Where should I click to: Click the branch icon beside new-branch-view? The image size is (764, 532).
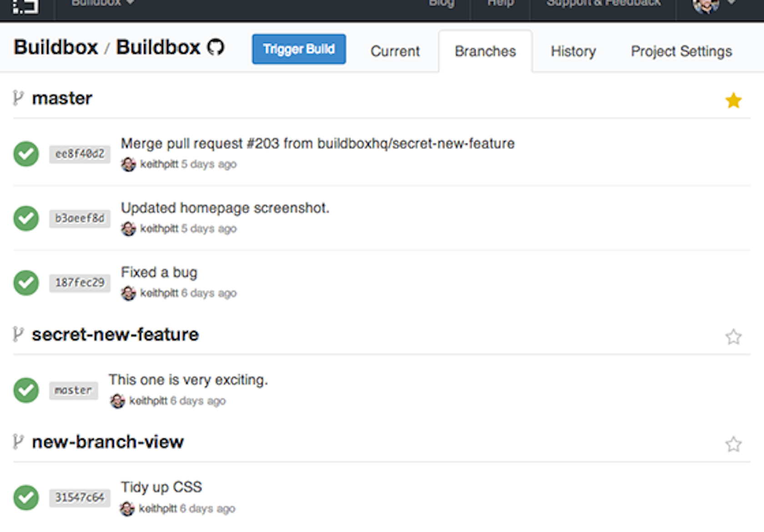coord(18,441)
